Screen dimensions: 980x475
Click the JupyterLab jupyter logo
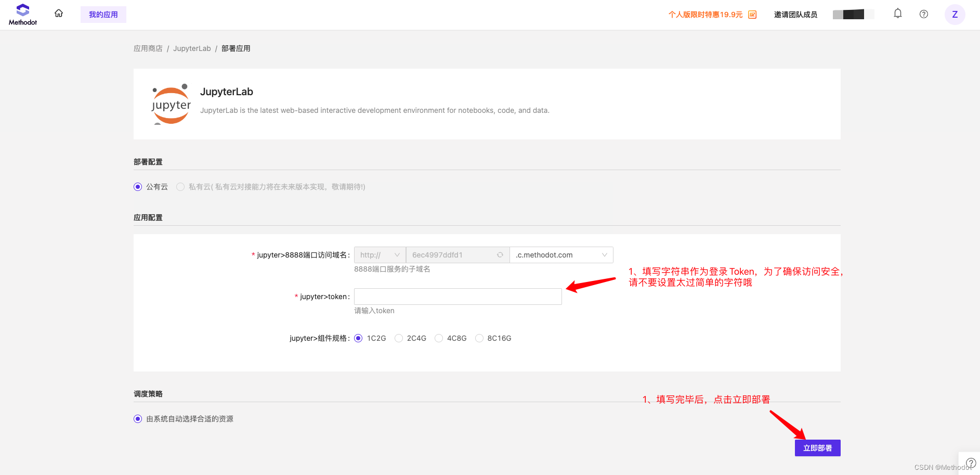coord(171,104)
